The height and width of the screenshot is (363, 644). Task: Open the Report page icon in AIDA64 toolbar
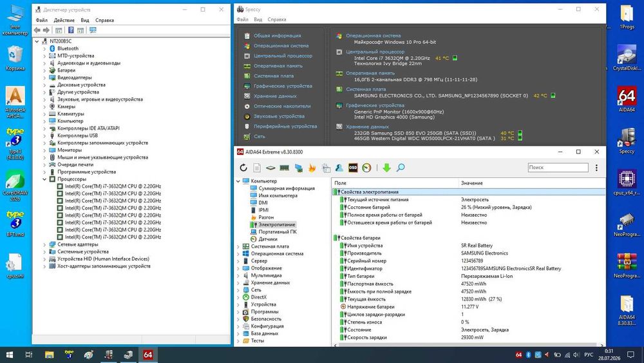coord(257,168)
